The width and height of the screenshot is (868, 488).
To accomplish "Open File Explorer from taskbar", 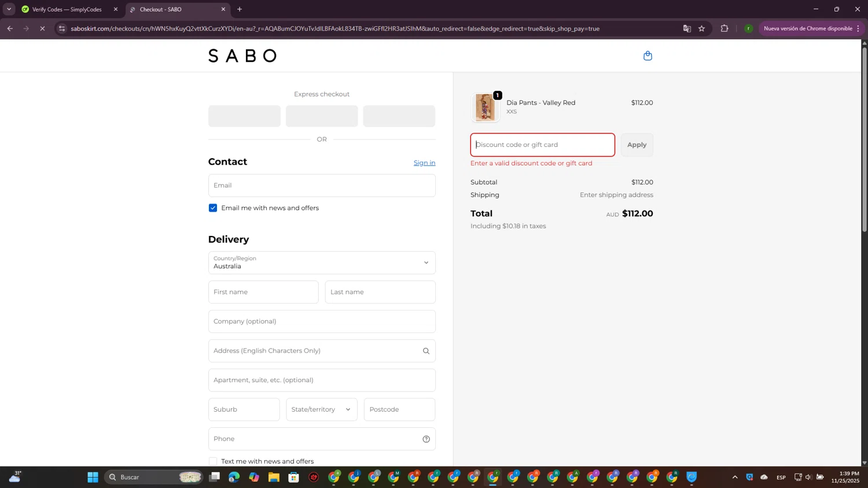I will [274, 477].
